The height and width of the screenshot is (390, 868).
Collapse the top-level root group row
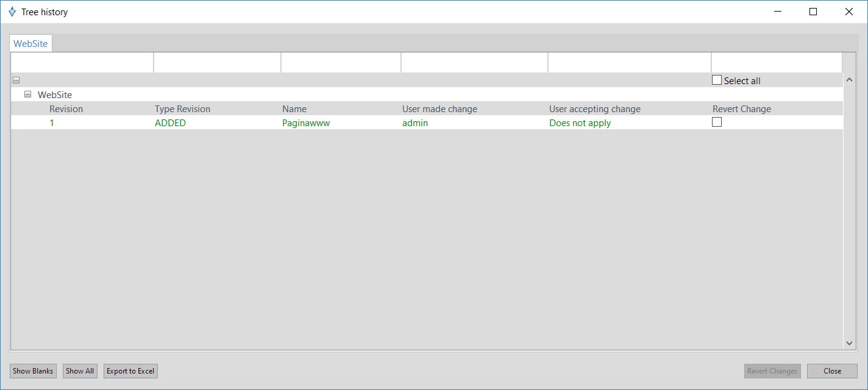coord(16,80)
